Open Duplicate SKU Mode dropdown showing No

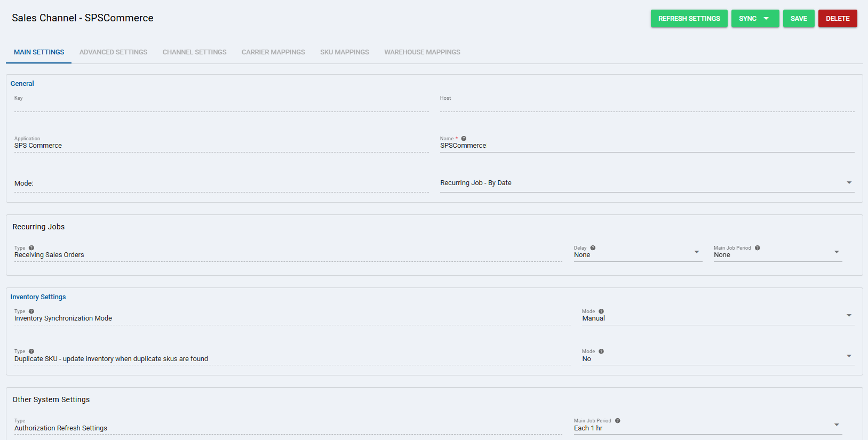pyautogui.click(x=718, y=357)
